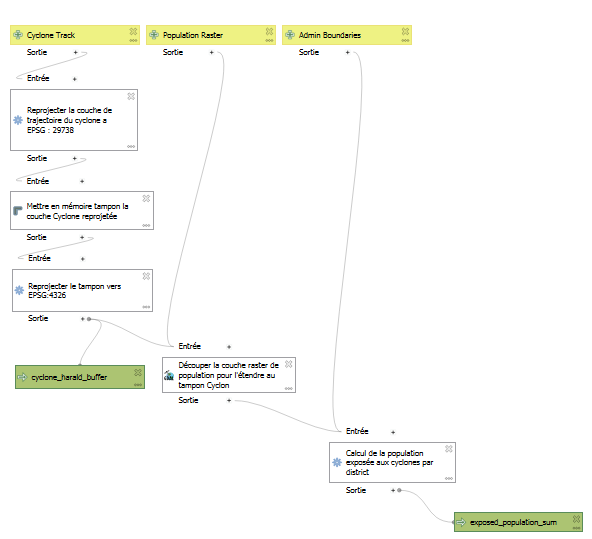Remove the cyclone_harald_buffer output node
592x539 pixels.
pos(138,373)
